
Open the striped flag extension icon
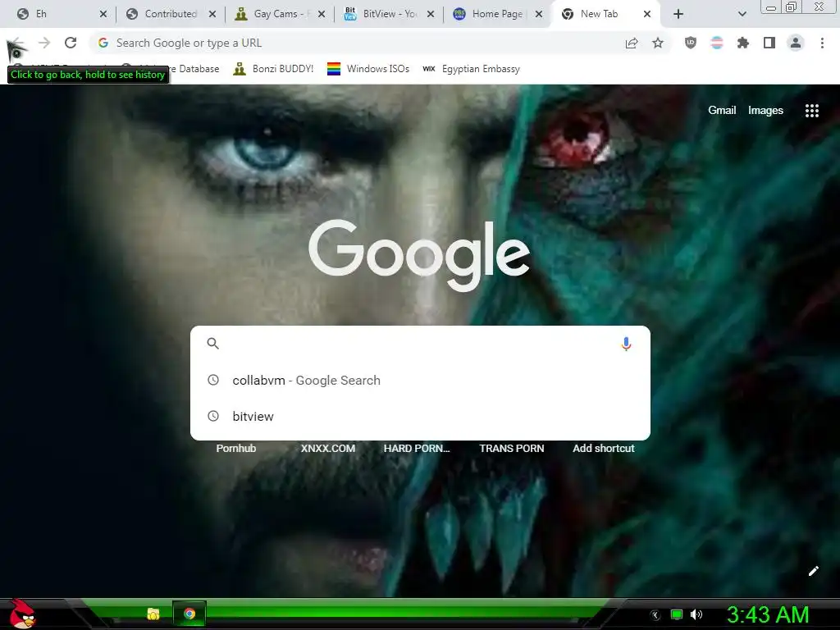[x=717, y=43]
